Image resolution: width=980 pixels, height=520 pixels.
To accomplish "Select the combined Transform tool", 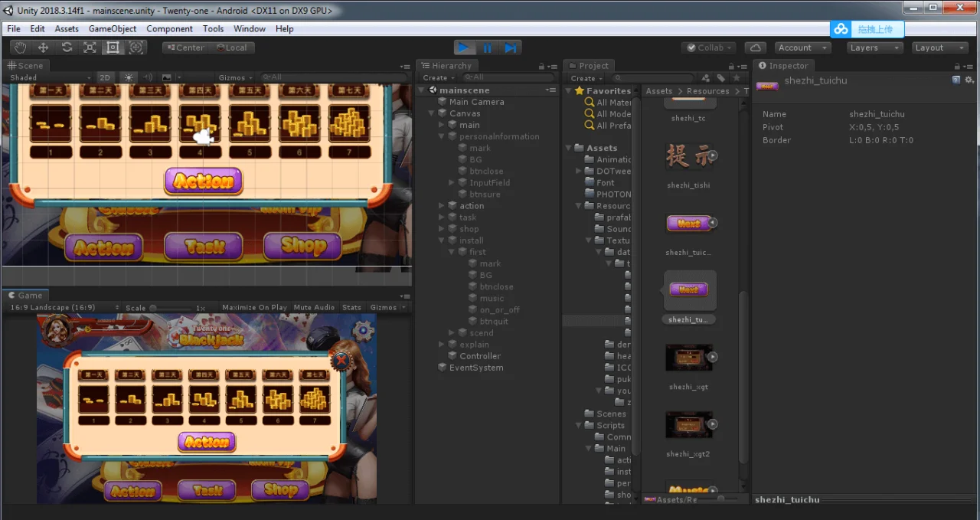I will click(136, 47).
